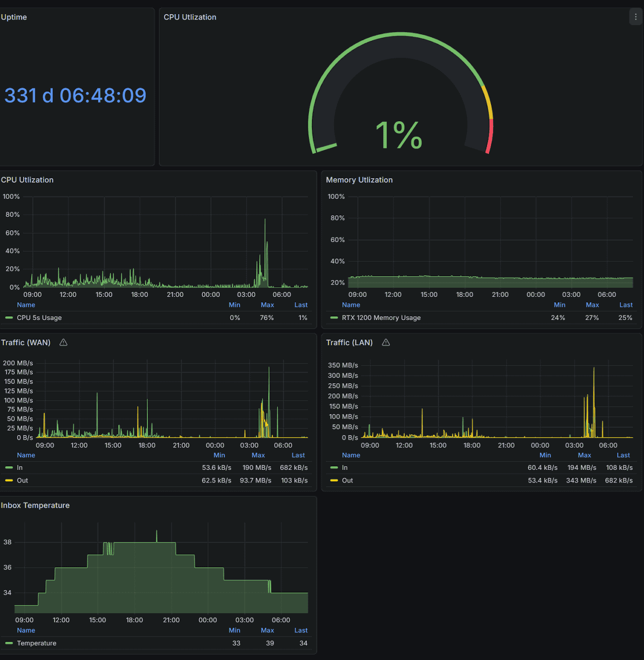Click Min header in Inbox Temperature legend
The width and height of the screenshot is (644, 660).
234,630
